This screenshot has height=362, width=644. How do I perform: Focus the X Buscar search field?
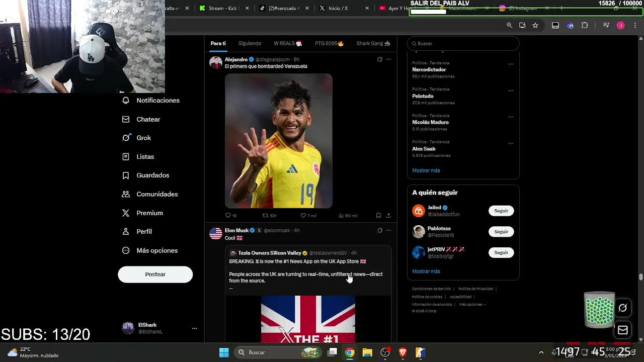click(x=463, y=43)
